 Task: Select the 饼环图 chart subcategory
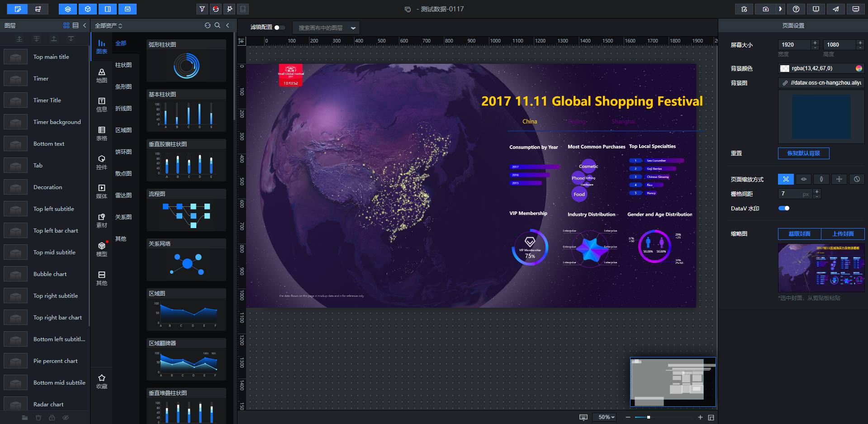123,152
